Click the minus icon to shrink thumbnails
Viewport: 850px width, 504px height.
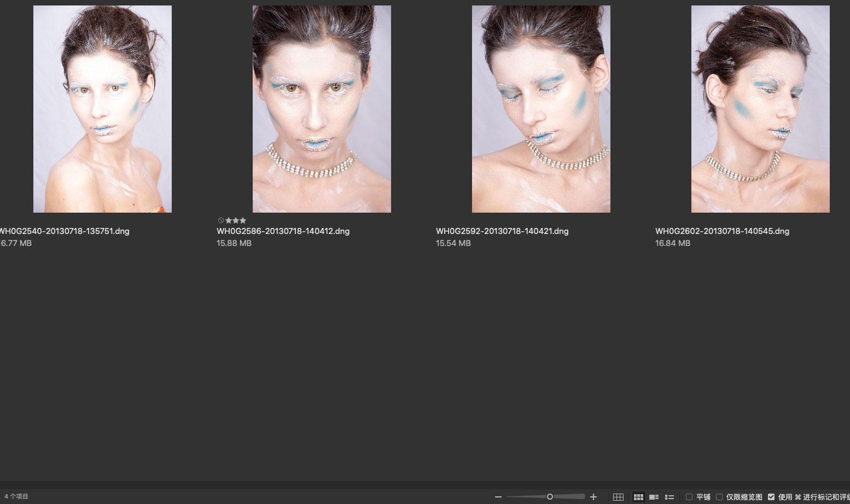[498, 497]
